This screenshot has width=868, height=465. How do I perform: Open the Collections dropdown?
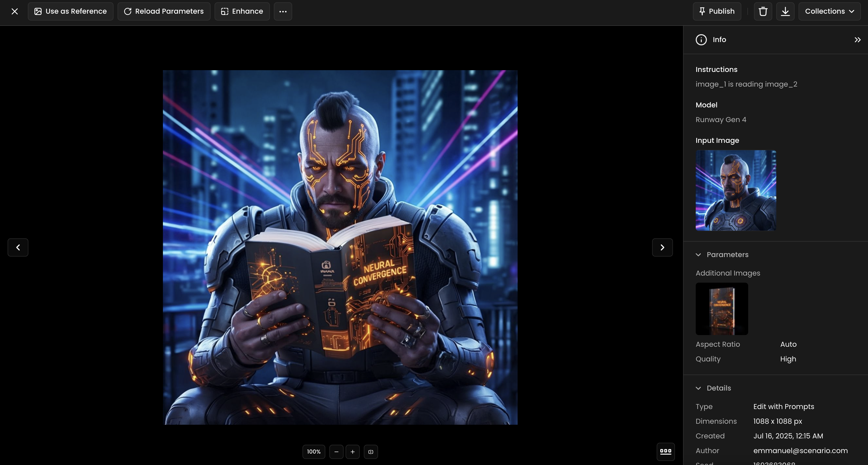coord(829,11)
